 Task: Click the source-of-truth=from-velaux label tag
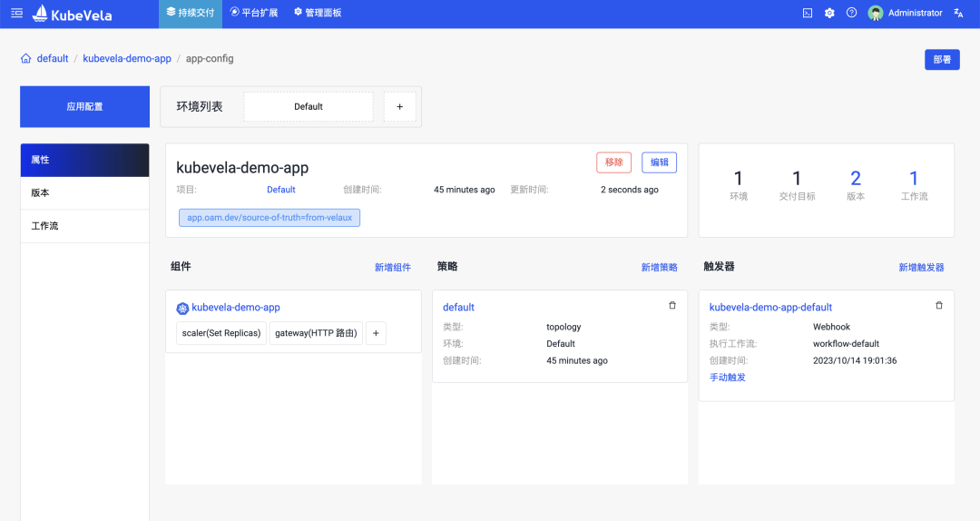(269, 218)
